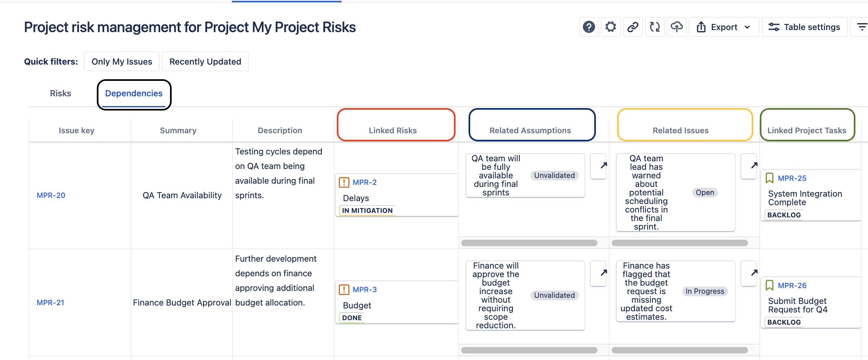Click the help question mark icon
This screenshot has width=868, height=360.
pos(589,27)
